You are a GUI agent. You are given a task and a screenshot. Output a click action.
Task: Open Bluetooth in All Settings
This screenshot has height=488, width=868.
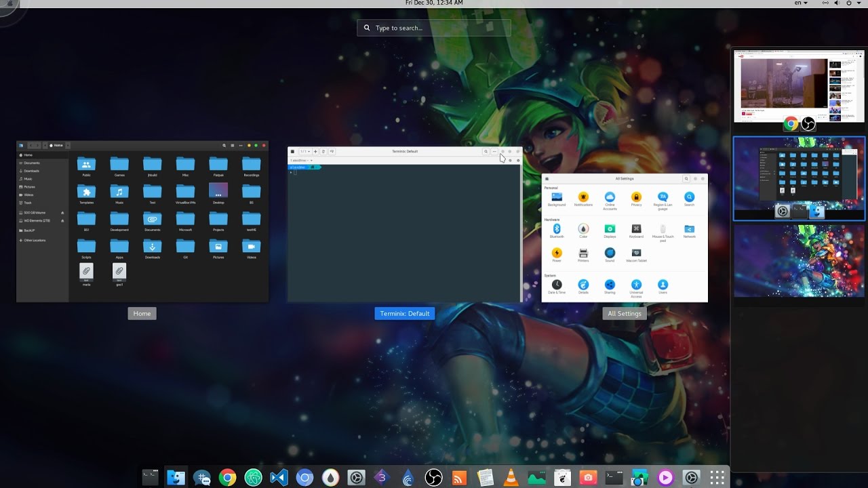click(x=557, y=231)
